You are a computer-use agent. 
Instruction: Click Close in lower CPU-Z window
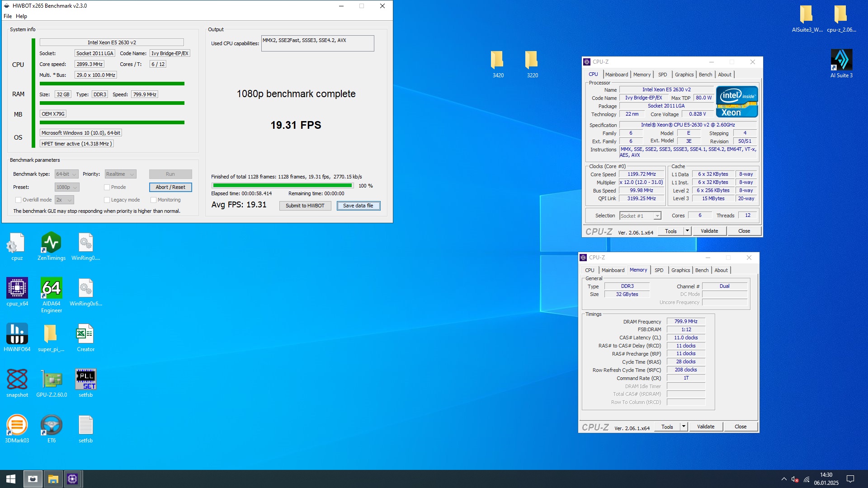741,427
